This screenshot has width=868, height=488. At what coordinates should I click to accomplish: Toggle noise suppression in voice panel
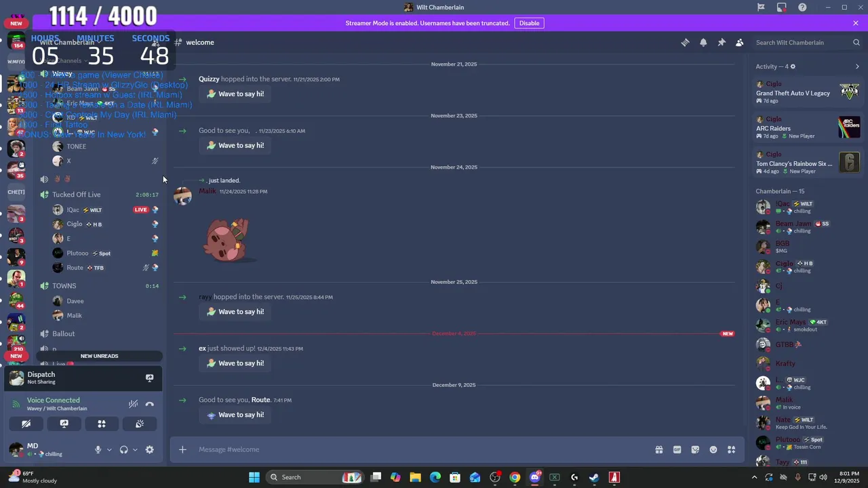(133, 404)
